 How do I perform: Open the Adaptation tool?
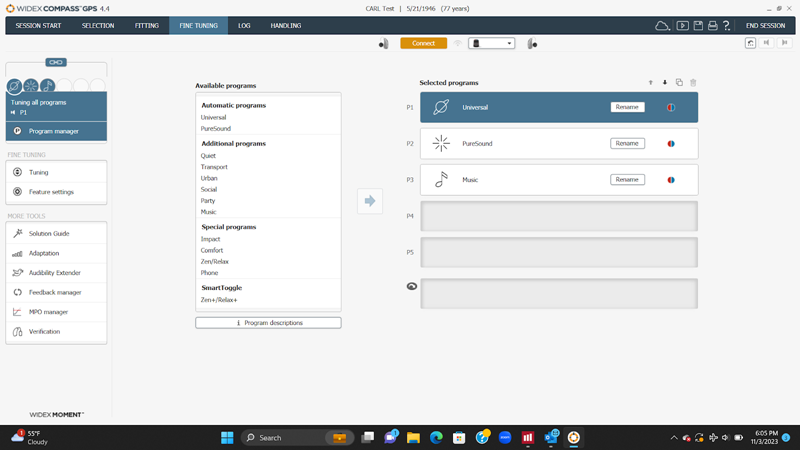pyautogui.click(x=56, y=253)
